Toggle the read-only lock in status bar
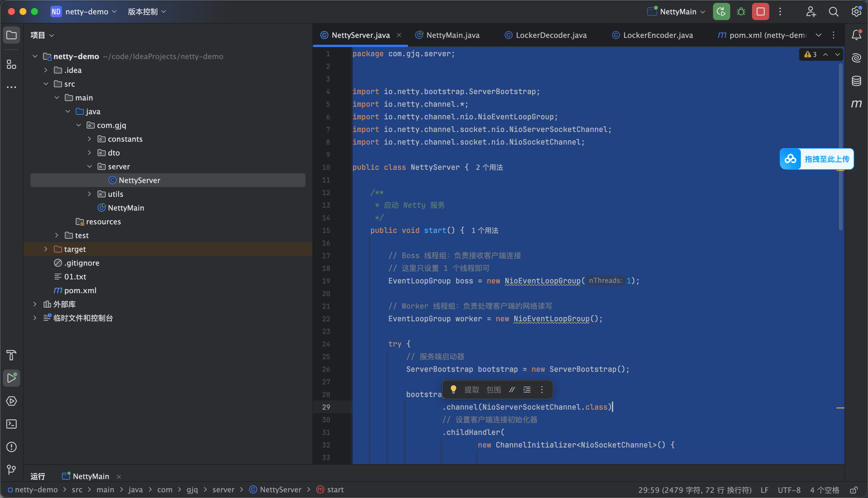Image resolution: width=868 pixels, height=498 pixels. pyautogui.click(x=854, y=490)
